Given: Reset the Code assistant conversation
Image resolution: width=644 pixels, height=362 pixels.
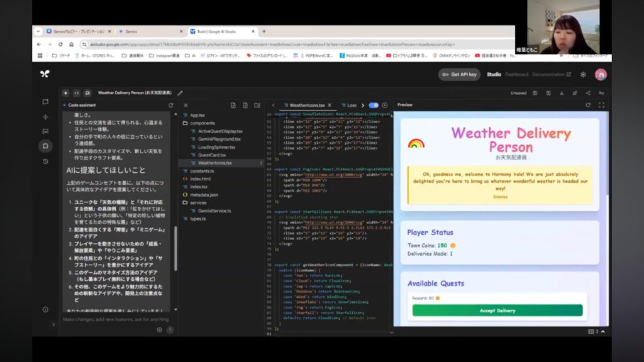Looking at the screenshot, I should (x=170, y=105).
